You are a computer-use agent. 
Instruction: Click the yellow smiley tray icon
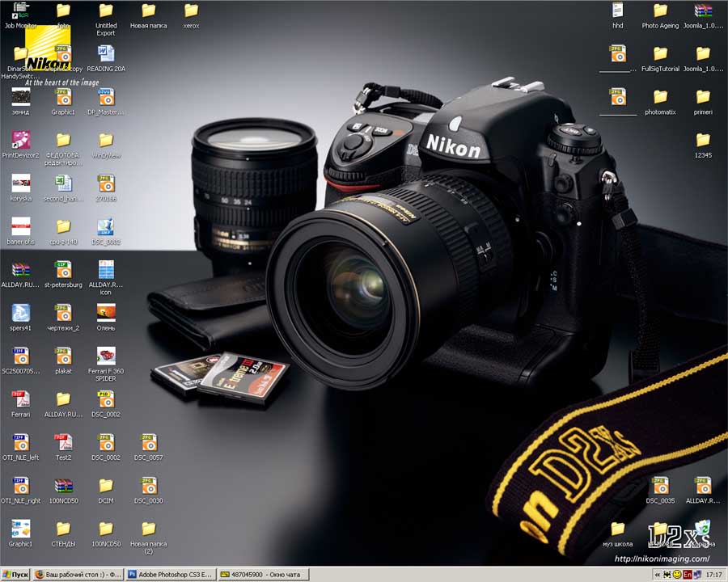click(677, 575)
